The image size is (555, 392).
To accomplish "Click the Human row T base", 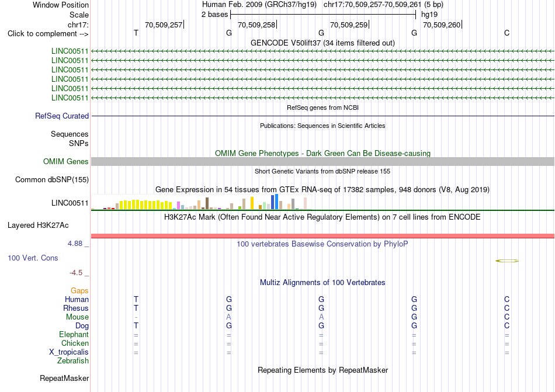I will tap(136, 299).
